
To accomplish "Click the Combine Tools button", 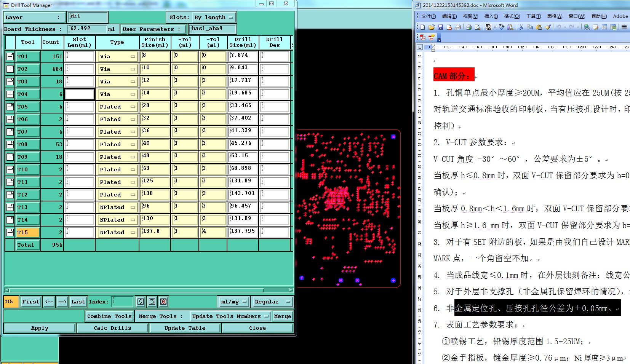I will click(109, 316).
